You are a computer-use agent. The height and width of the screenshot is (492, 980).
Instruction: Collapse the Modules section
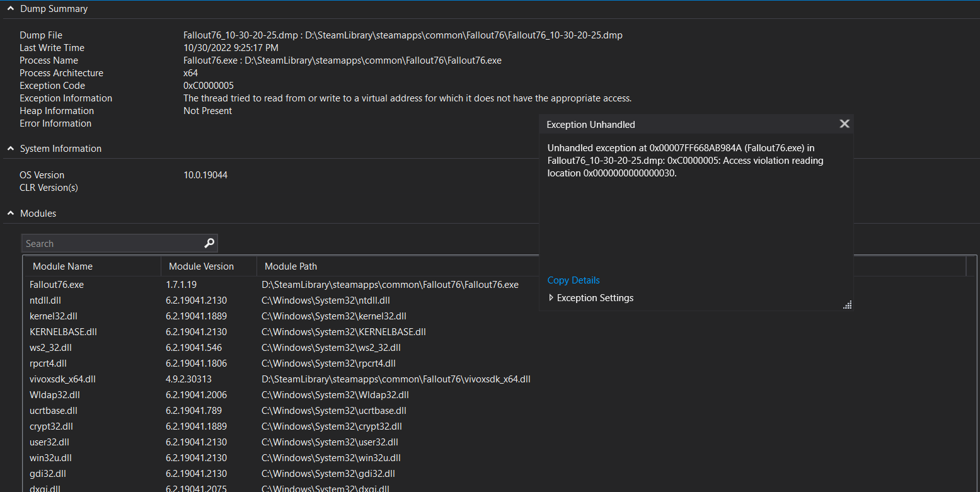11,214
